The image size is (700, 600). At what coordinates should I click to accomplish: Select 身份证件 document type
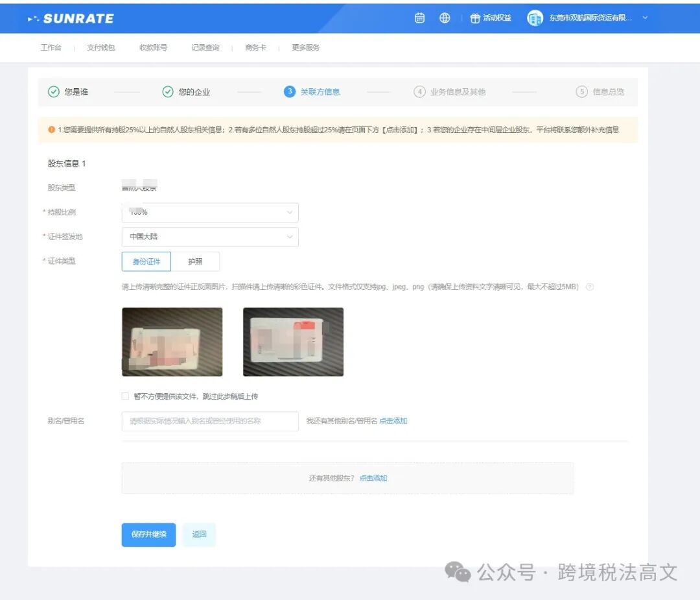146,261
